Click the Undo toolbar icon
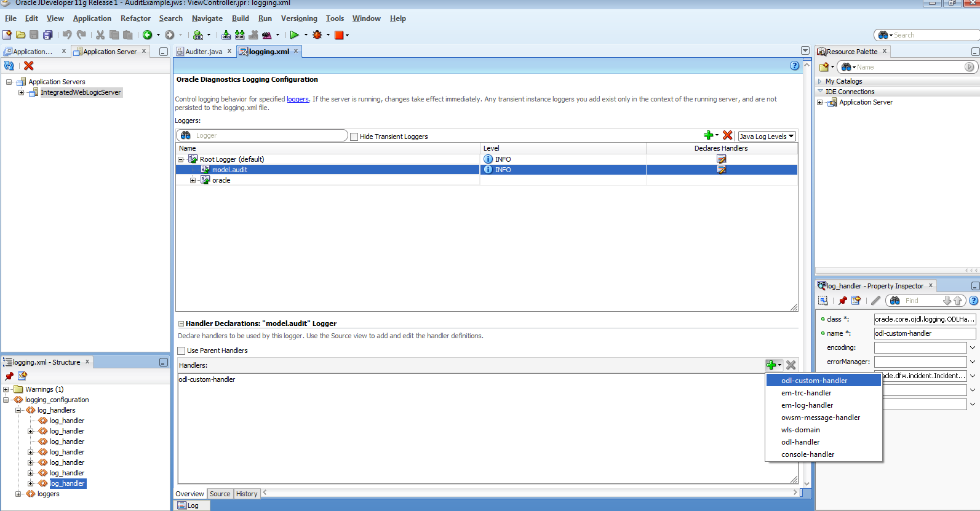This screenshot has height=511, width=980. click(67, 35)
